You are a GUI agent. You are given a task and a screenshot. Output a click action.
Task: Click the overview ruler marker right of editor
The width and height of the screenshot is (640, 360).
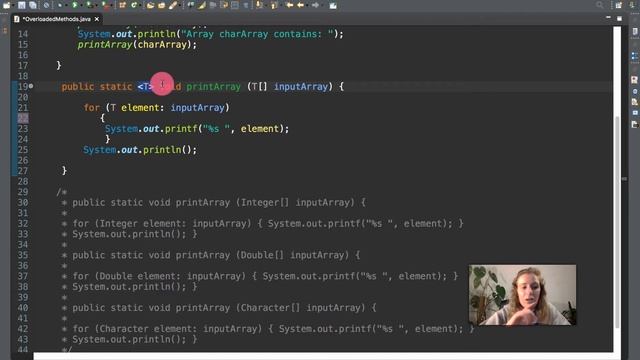(x=624, y=179)
